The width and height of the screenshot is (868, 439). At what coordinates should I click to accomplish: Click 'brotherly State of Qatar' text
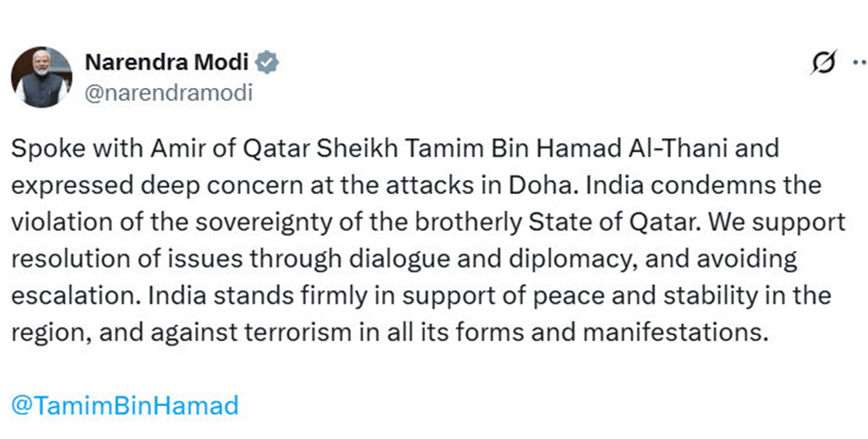tap(522, 223)
